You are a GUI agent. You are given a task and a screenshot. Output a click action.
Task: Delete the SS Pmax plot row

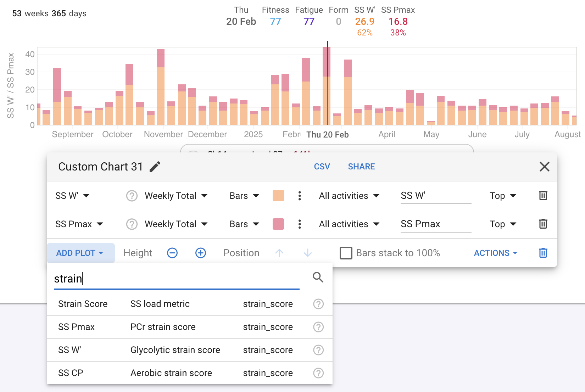point(543,224)
